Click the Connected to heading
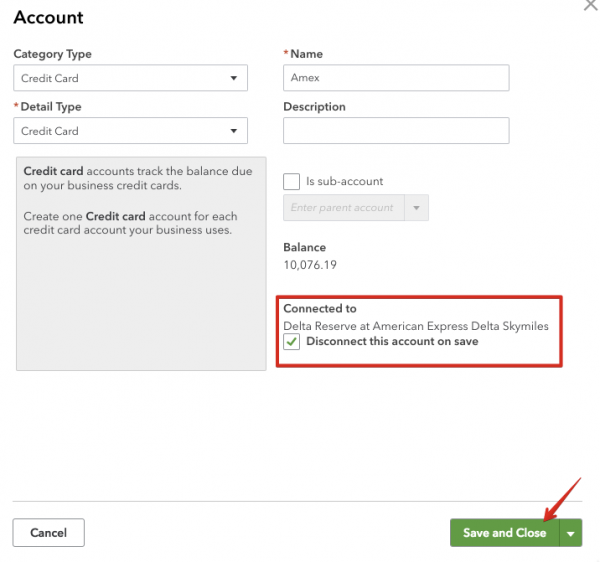 320,309
